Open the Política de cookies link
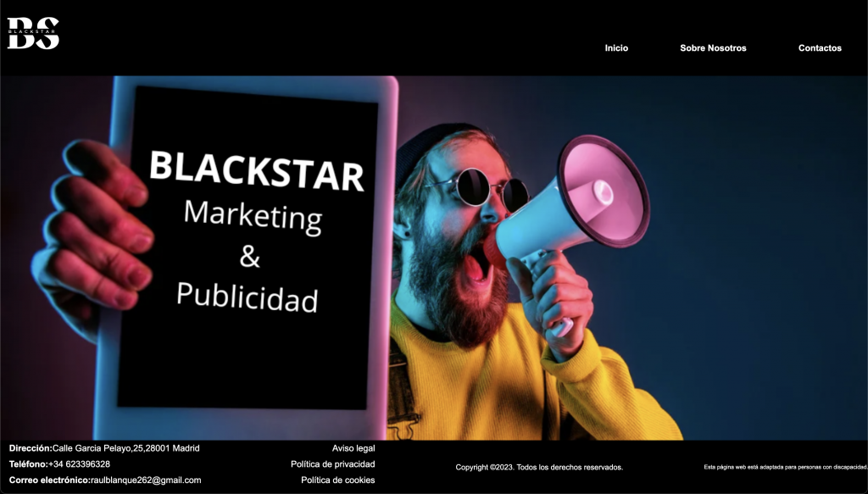Viewport: 868px width, 494px height. pos(337,480)
